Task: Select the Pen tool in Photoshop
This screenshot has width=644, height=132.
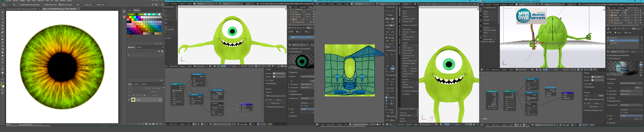Action: point(2,59)
